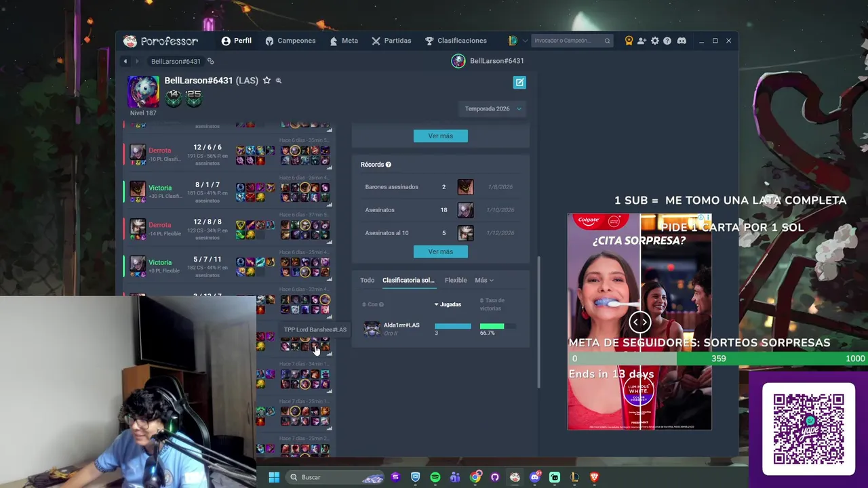Sort by Con column
The height and width of the screenshot is (488, 868).
click(x=373, y=304)
